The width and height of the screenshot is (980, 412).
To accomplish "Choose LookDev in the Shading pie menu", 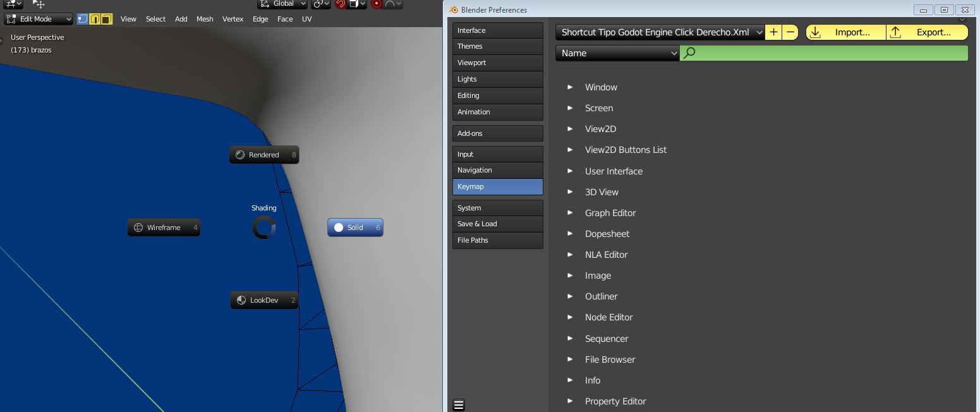I will click(x=264, y=300).
